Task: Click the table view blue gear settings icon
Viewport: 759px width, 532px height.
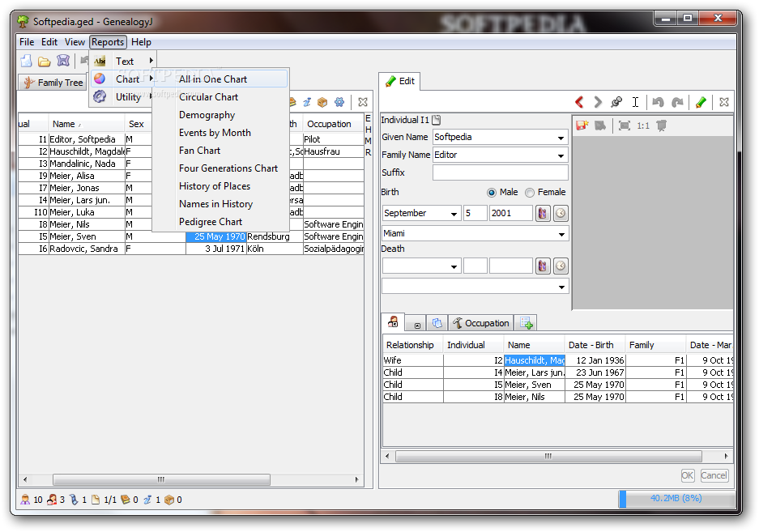Action: click(x=339, y=102)
